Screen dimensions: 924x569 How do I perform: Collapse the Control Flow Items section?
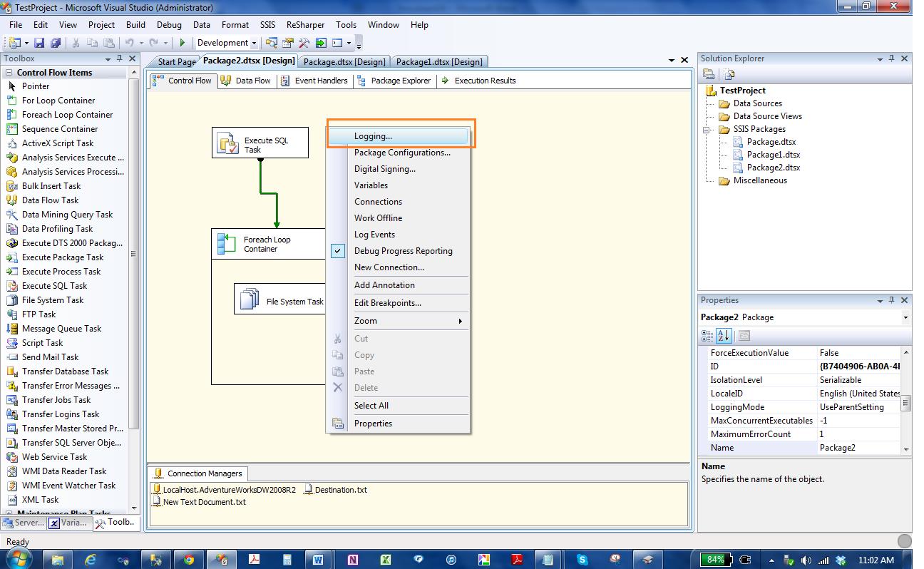[9, 73]
